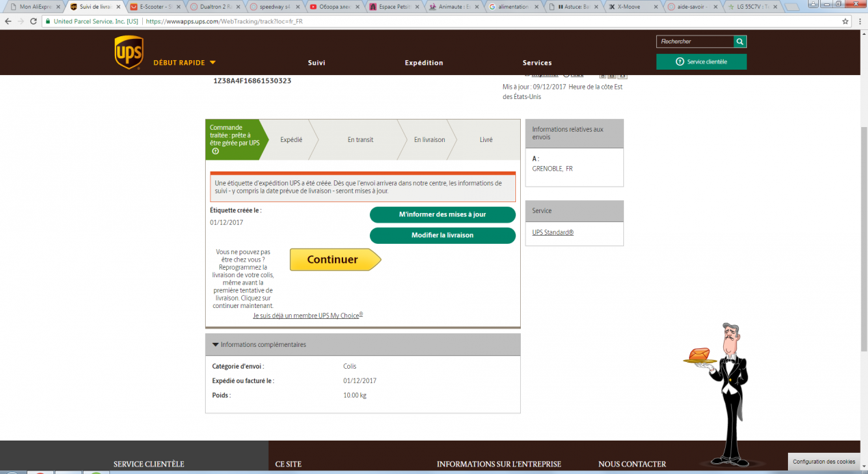
Task: Click 'M'informer des mises à jour' button
Action: click(442, 214)
